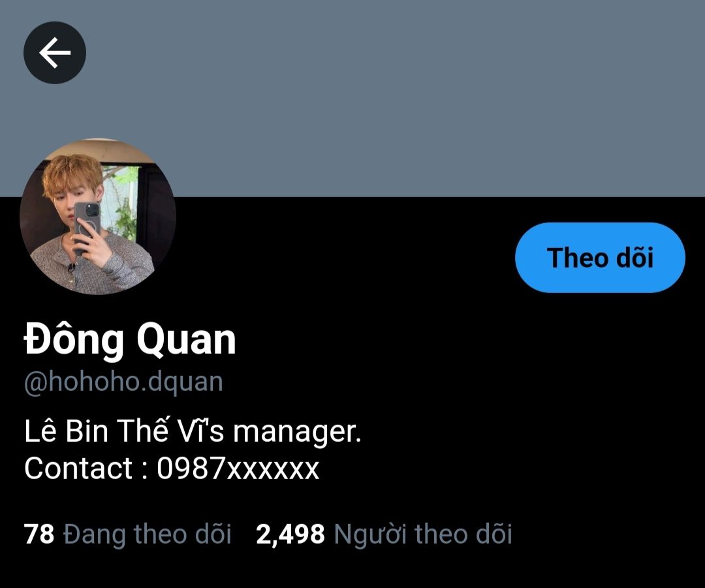Tap the Người theo dõi label

[423, 534]
